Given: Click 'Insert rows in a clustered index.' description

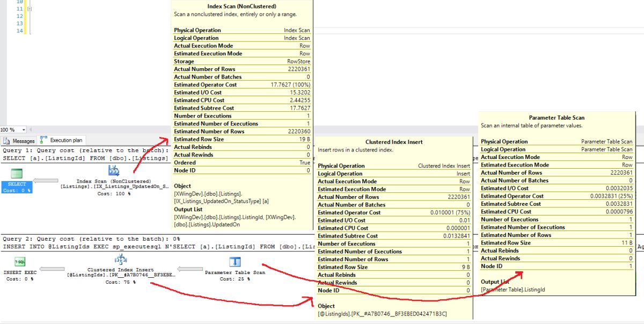Looking at the screenshot, I should (355, 149).
